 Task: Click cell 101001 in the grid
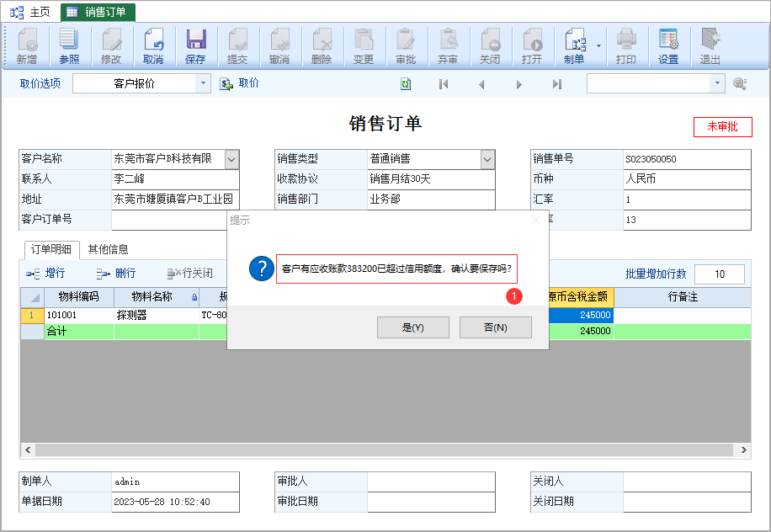pos(79,315)
